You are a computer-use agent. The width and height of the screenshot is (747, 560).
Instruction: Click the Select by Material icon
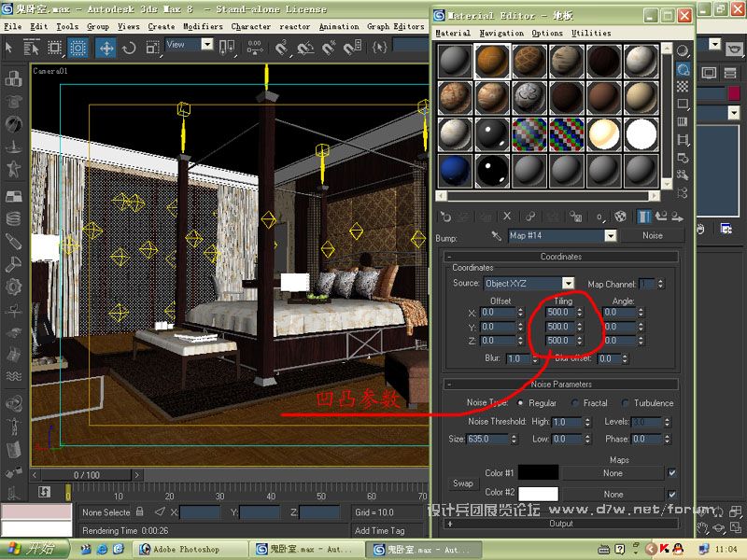point(683,175)
